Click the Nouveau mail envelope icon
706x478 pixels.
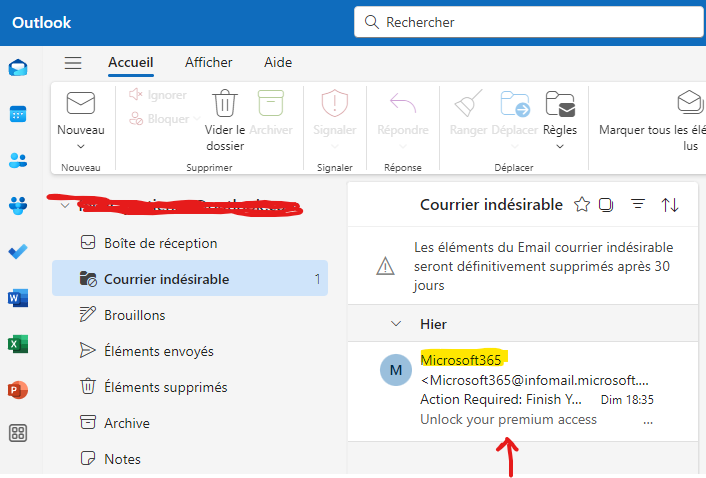(x=81, y=103)
